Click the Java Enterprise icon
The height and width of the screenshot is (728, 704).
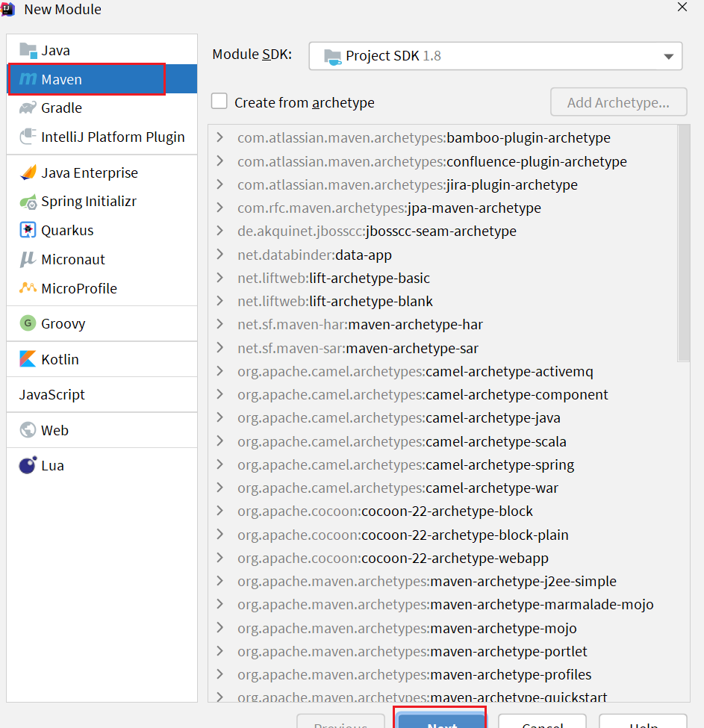coord(28,172)
